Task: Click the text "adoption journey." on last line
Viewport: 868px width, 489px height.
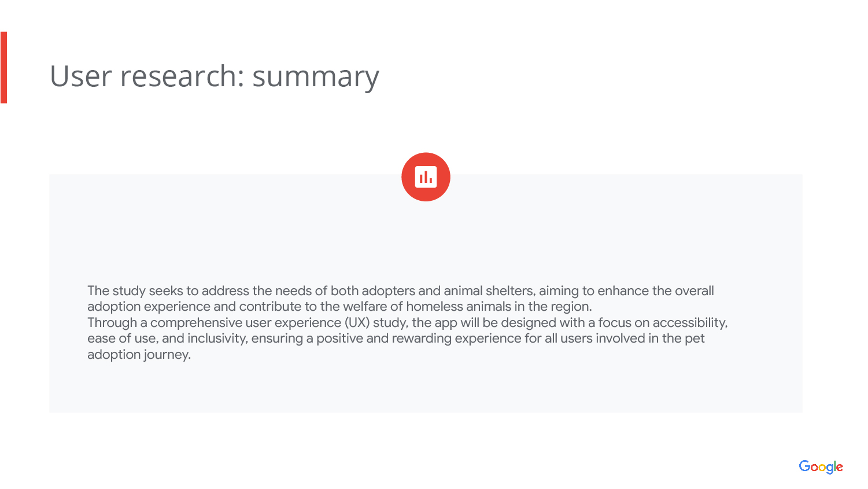Action: point(139,354)
